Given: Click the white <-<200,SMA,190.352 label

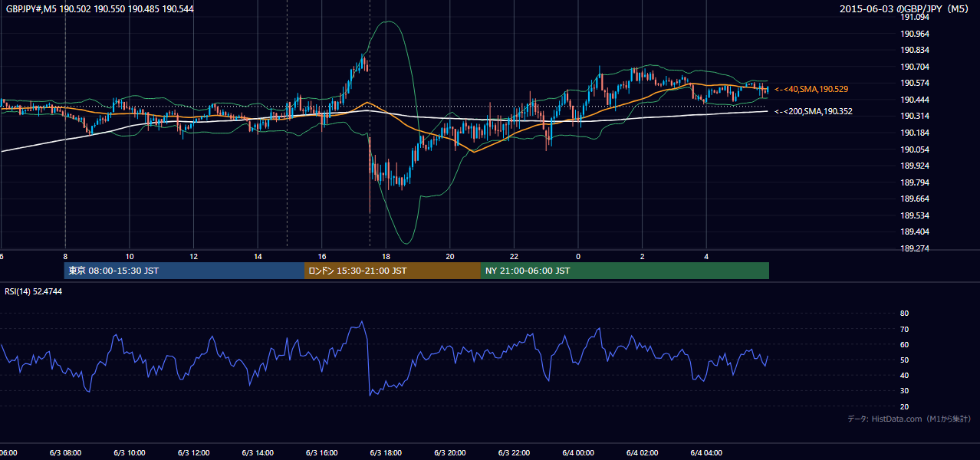Looking at the screenshot, I should (814, 112).
